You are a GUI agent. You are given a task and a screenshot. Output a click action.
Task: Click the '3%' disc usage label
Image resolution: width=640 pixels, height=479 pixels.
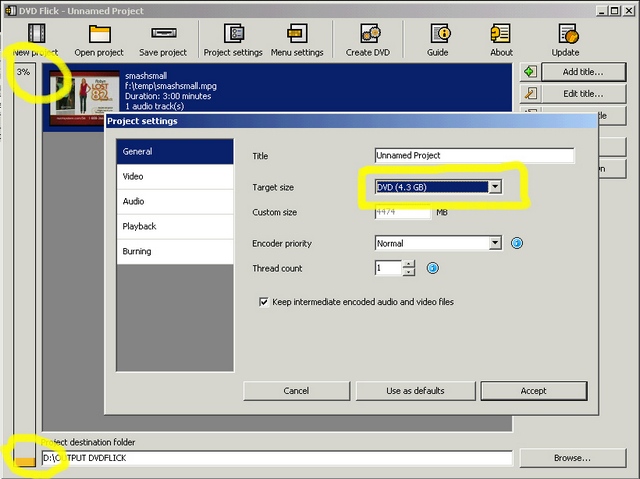[23, 72]
